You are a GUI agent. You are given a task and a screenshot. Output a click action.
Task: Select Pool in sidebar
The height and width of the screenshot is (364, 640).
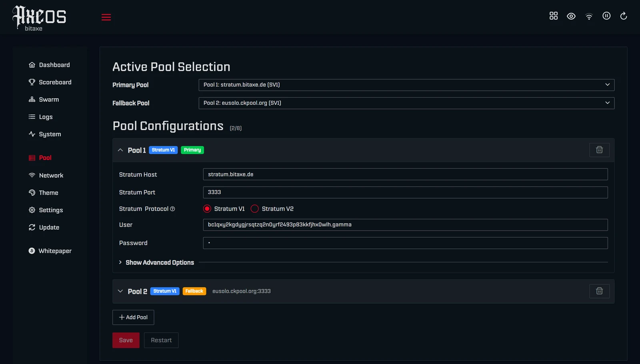point(40,158)
